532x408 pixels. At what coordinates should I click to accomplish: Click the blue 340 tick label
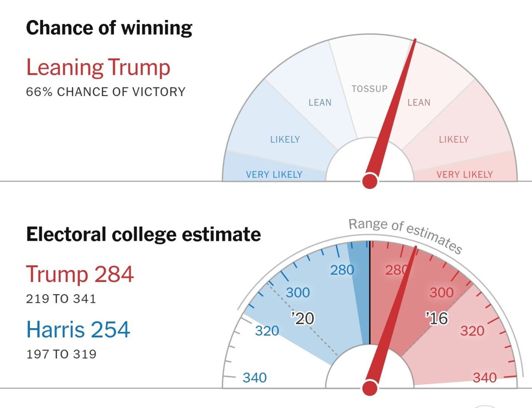(x=255, y=378)
